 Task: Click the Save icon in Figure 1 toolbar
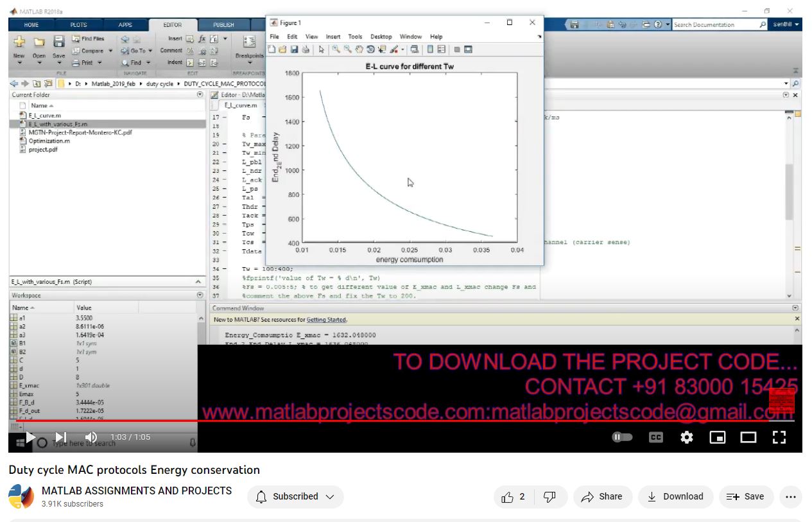[x=294, y=49]
